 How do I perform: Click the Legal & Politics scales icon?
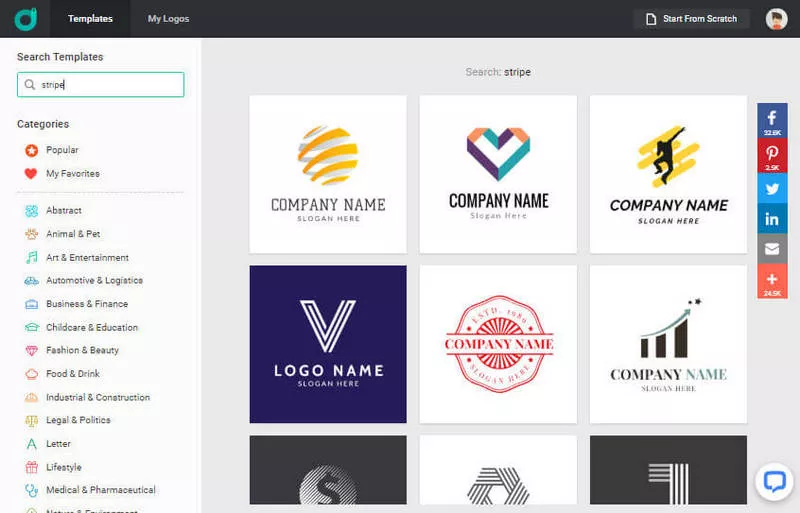tap(32, 420)
